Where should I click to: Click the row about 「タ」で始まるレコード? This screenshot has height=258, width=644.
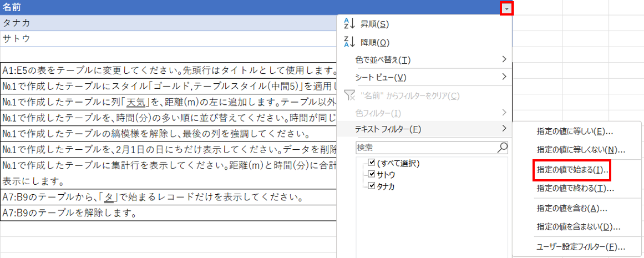coord(169,197)
